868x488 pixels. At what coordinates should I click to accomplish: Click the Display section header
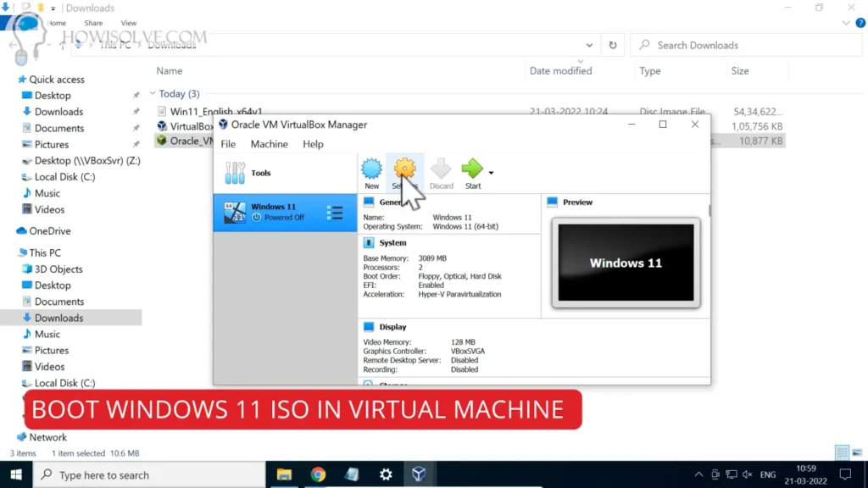(392, 327)
